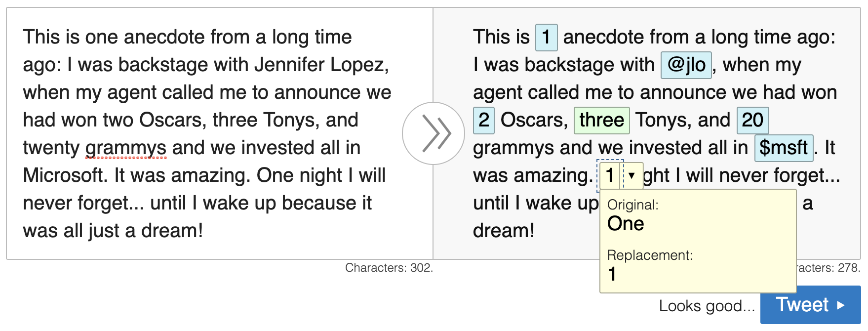Open the dropdown arrow beside the selected "1"
Viewport: 868px width, 331px height.
(631, 175)
